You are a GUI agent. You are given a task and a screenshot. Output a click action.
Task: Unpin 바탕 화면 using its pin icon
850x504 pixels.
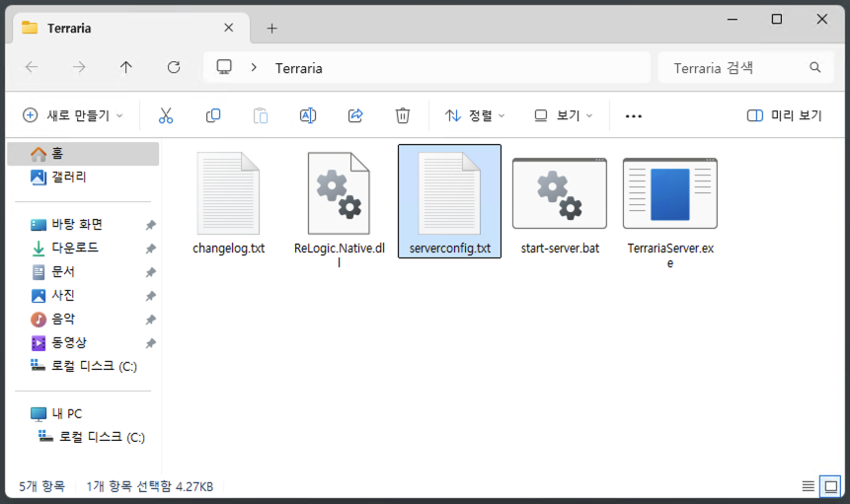coord(151,225)
